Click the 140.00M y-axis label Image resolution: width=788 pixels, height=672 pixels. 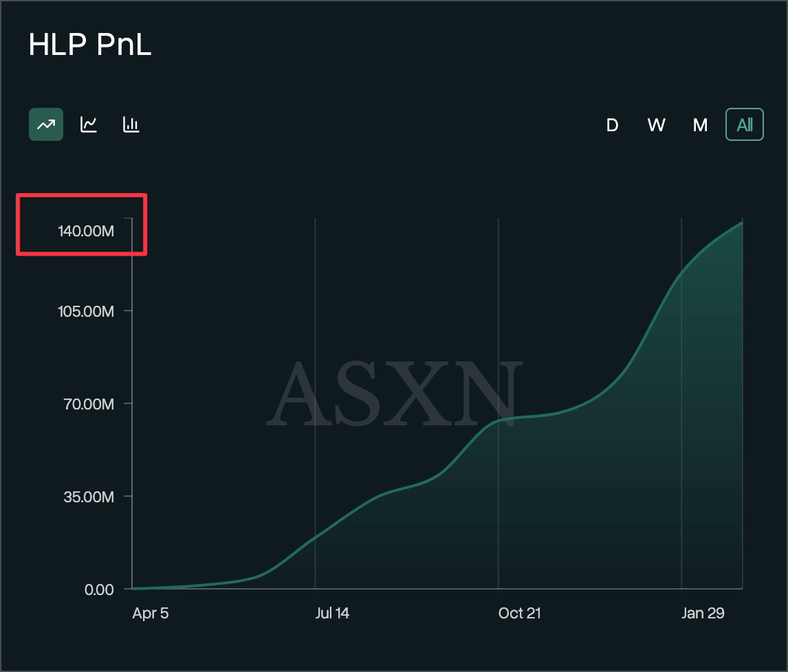(86, 231)
